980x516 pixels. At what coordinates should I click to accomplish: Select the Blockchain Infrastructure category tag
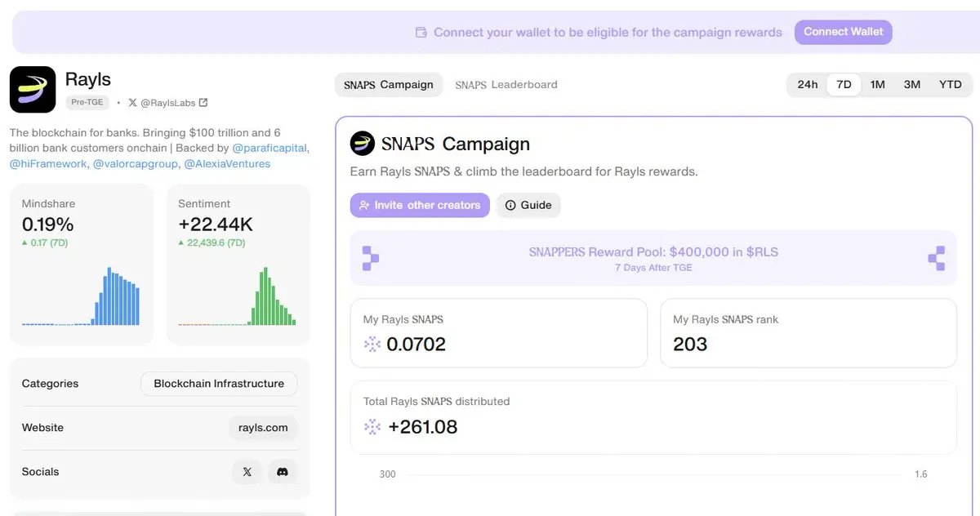[219, 384]
